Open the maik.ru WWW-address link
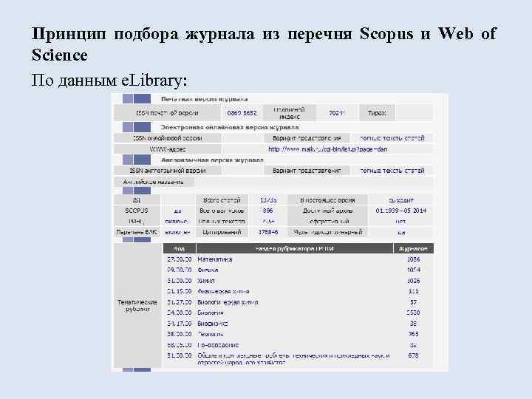Viewport: 532px width, 399px height. tap(328, 149)
